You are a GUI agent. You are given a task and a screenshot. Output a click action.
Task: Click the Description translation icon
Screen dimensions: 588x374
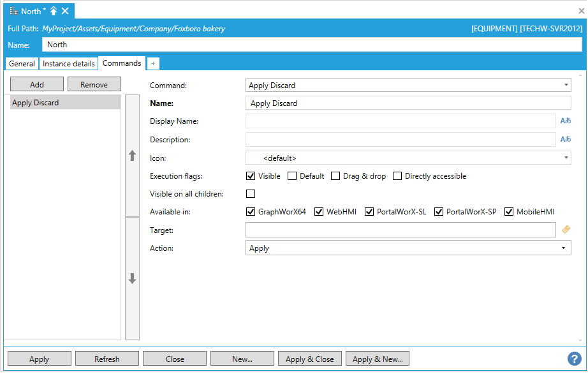tap(565, 139)
